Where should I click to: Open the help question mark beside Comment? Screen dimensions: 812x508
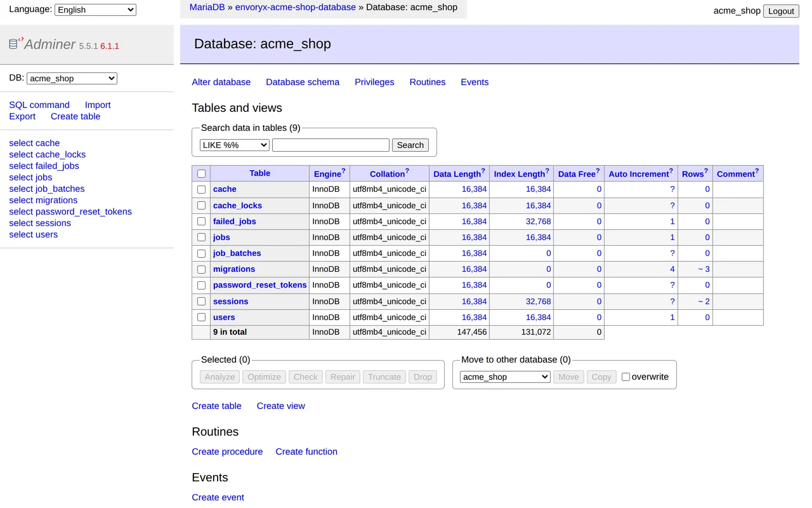tap(757, 171)
